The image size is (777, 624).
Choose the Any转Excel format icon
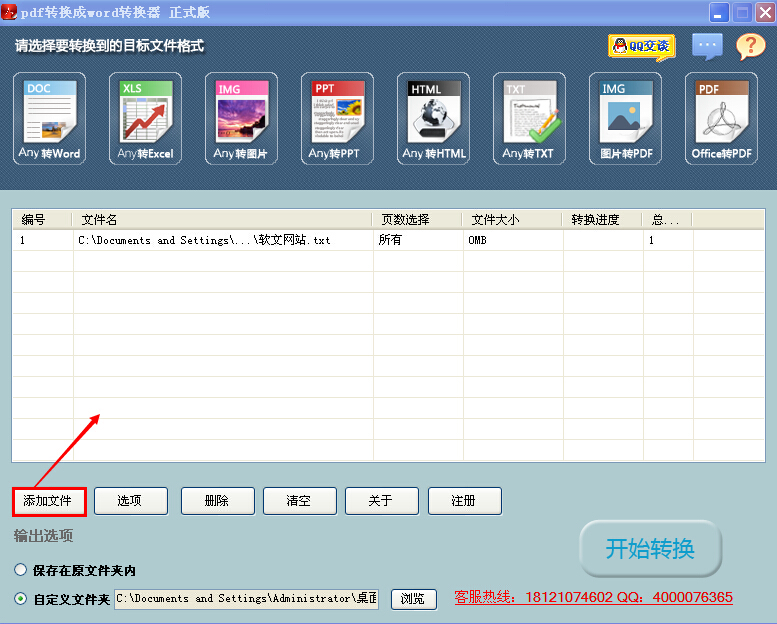(145, 120)
